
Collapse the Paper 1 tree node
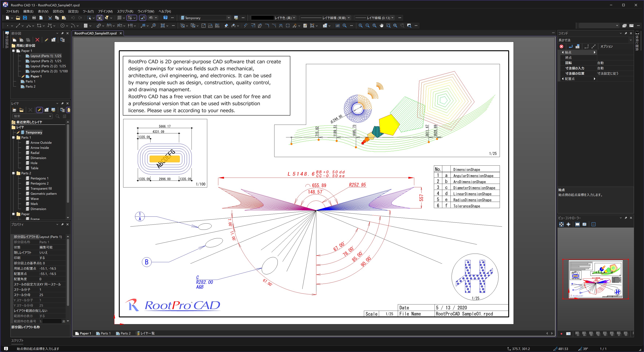pos(13,51)
